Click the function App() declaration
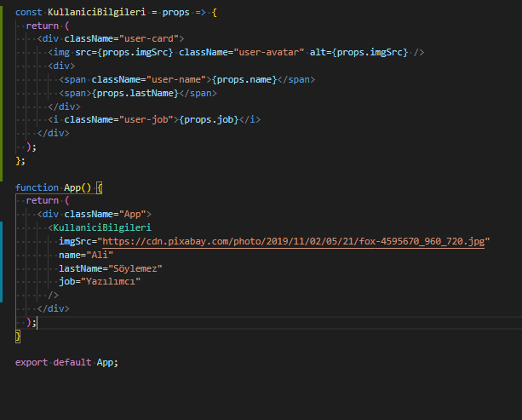 point(54,187)
